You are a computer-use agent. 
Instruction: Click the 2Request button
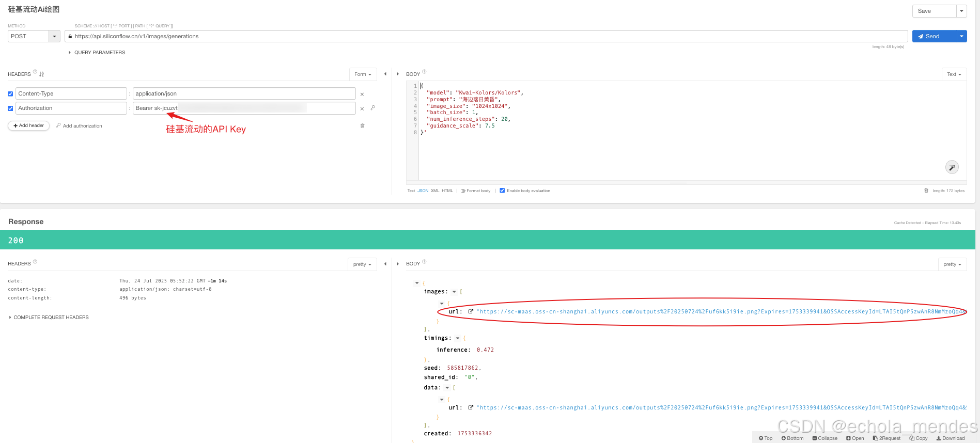pyautogui.click(x=886, y=438)
